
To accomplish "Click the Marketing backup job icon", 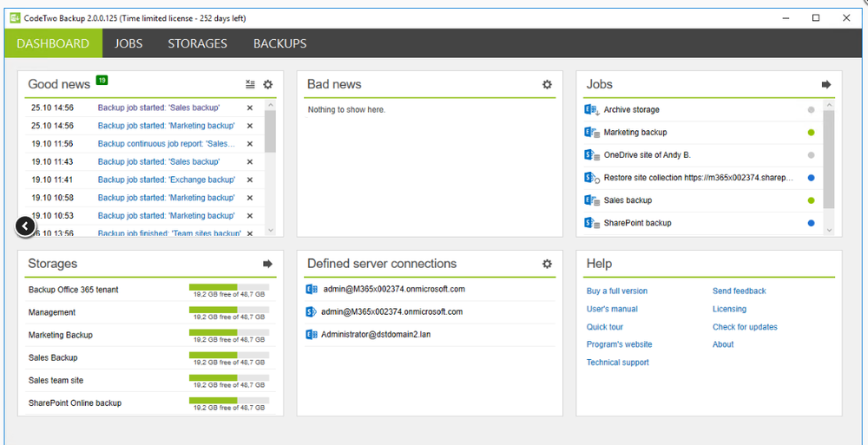I will (592, 132).
